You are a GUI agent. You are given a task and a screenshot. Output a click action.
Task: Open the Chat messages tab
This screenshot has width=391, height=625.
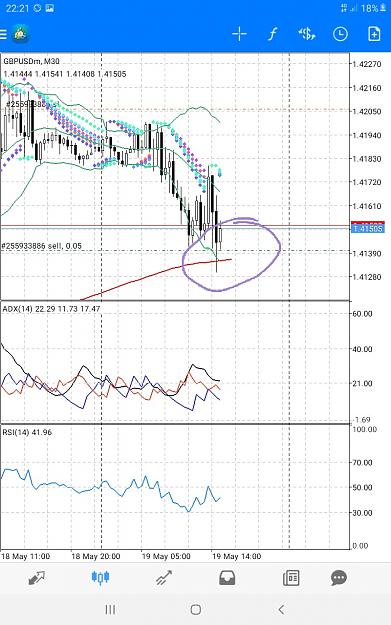[x=339, y=578]
